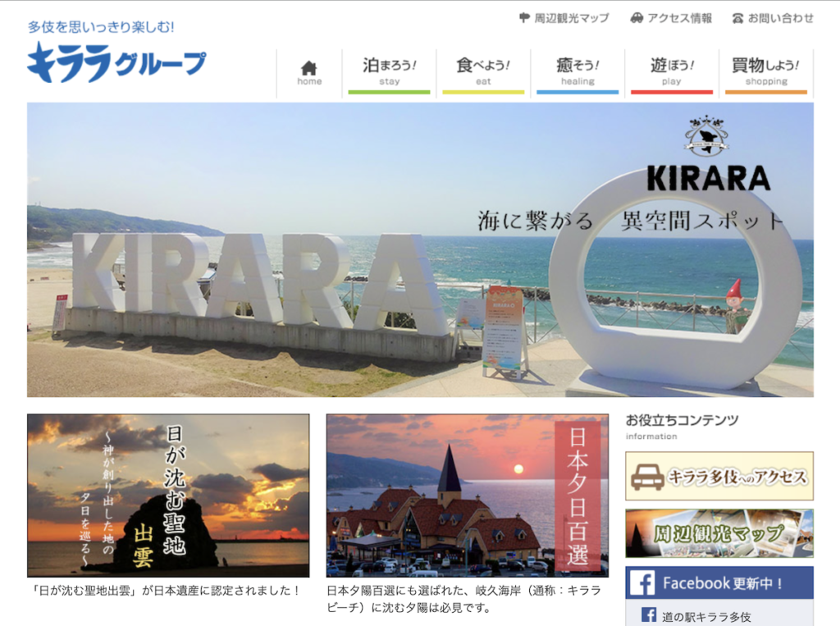The width and height of the screenshot is (840, 626).
Task: Select the 遊ぼう play menu tab
Action: (671, 72)
